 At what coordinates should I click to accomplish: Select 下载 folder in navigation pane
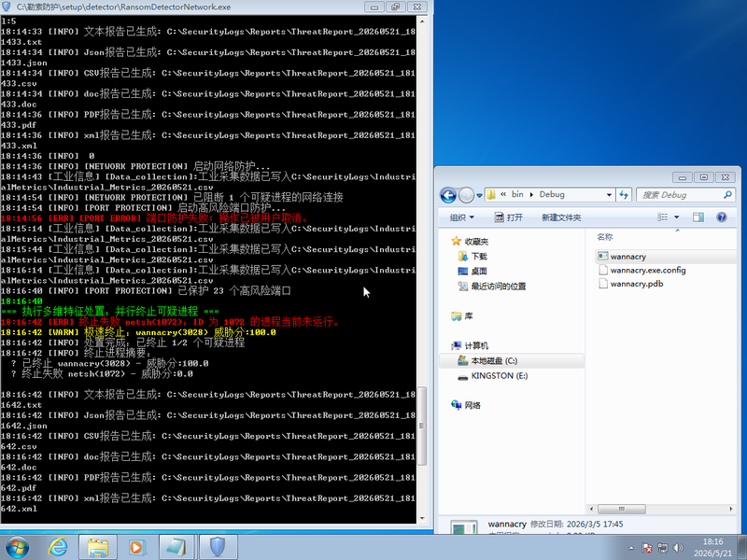point(472,256)
